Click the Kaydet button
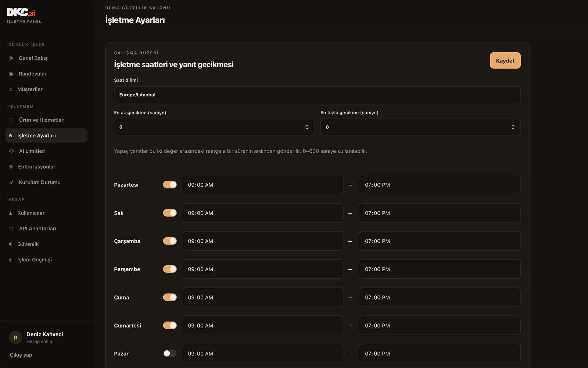Image resolution: width=588 pixels, height=368 pixels. pyautogui.click(x=505, y=60)
